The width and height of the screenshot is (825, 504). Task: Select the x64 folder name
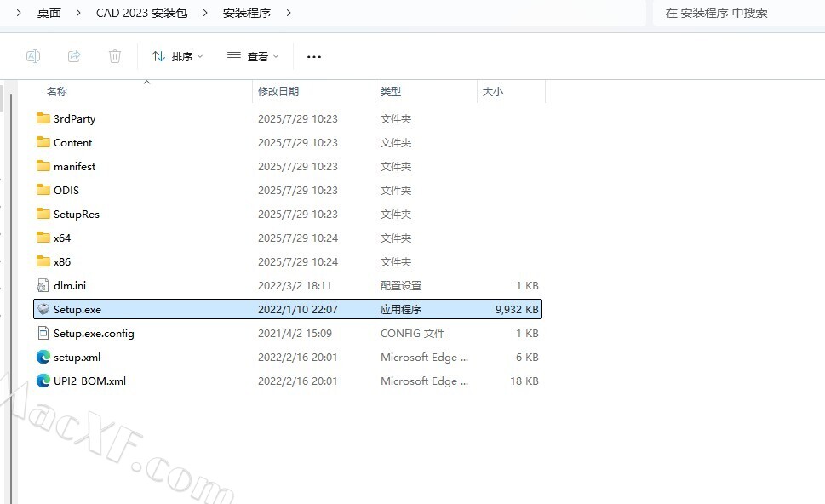[x=62, y=238]
